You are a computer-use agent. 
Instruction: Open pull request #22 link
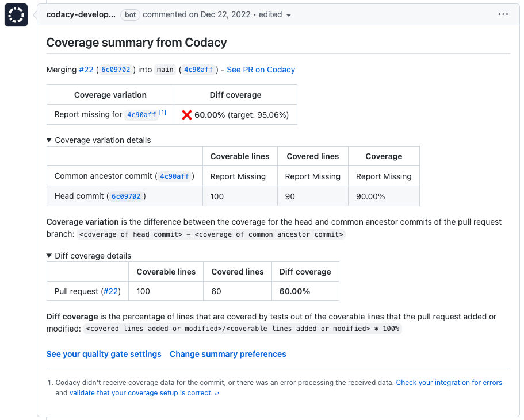tap(86, 70)
